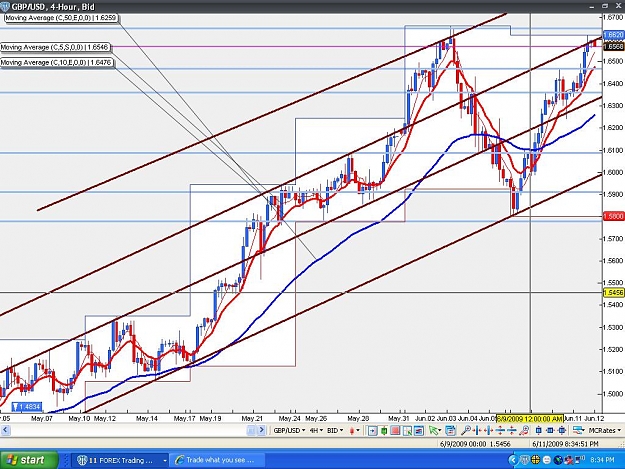This screenshot has width=625, height=469.
Task: Select the Moving Average (C,5,S,0,0) label
Action: (x=55, y=47)
